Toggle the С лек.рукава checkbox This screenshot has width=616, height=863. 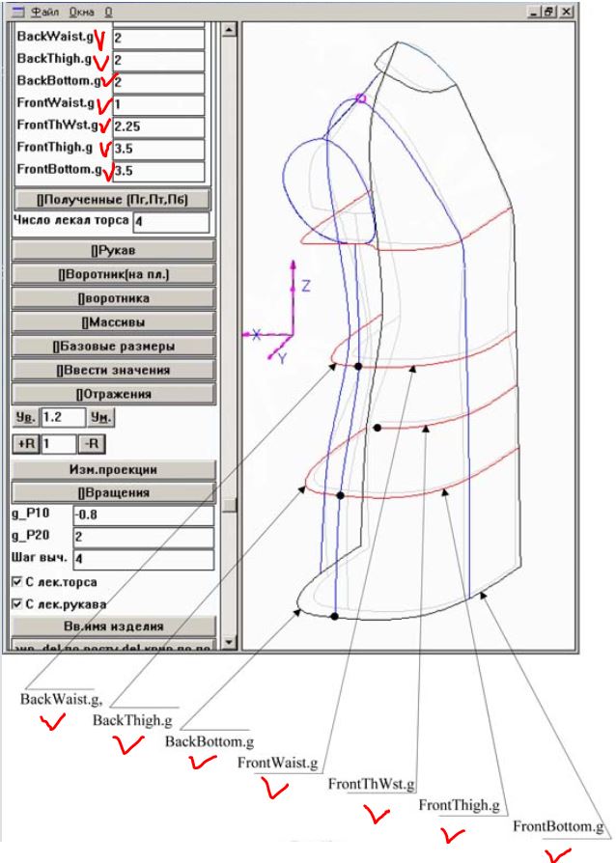pyautogui.click(x=17, y=604)
